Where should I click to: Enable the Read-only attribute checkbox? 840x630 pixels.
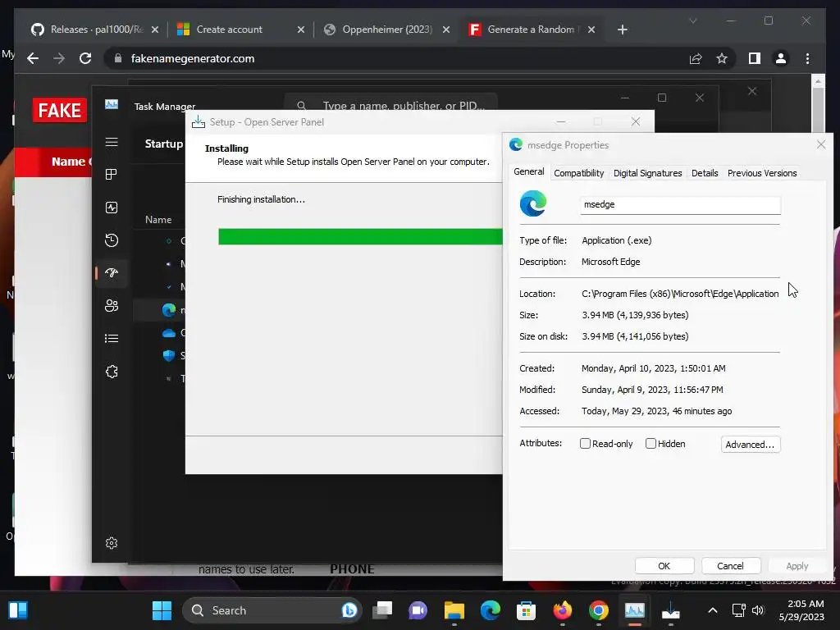(586, 444)
